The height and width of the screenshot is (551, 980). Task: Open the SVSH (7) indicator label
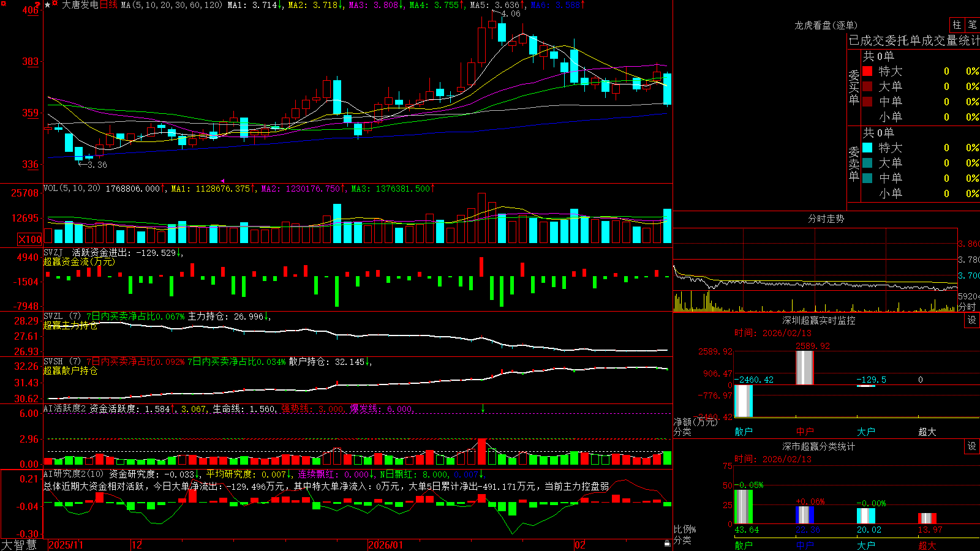(62, 361)
